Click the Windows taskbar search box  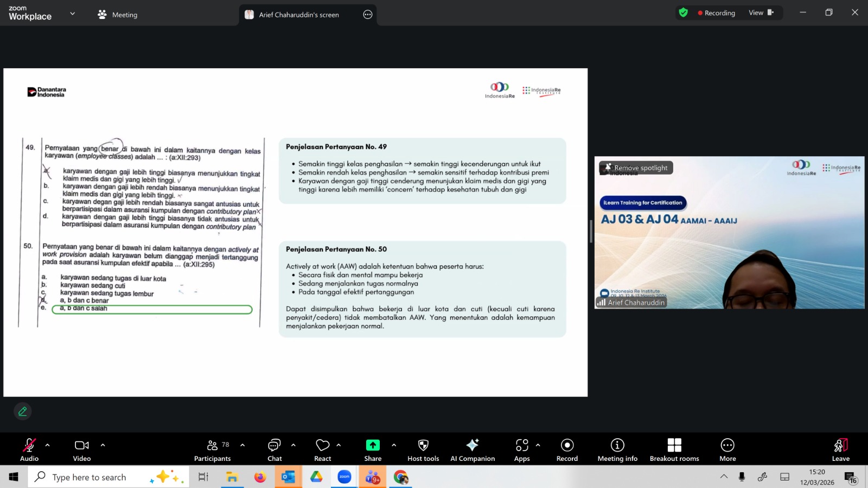(x=90, y=477)
